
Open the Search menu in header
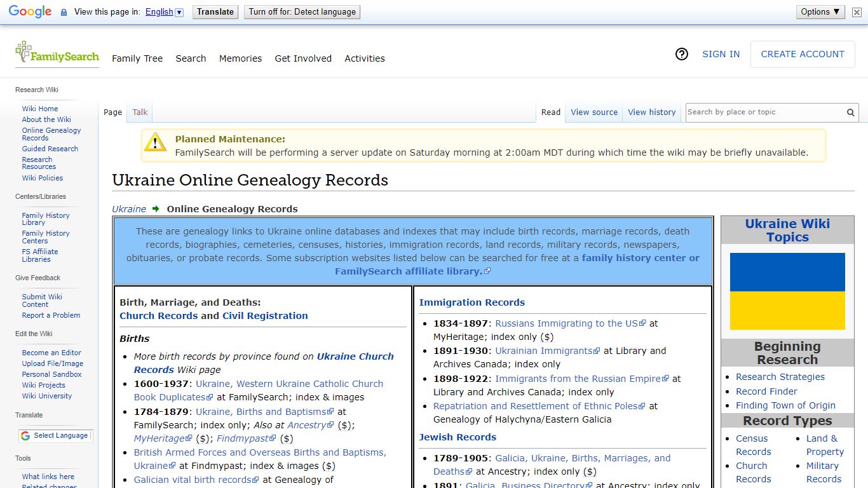coord(191,58)
